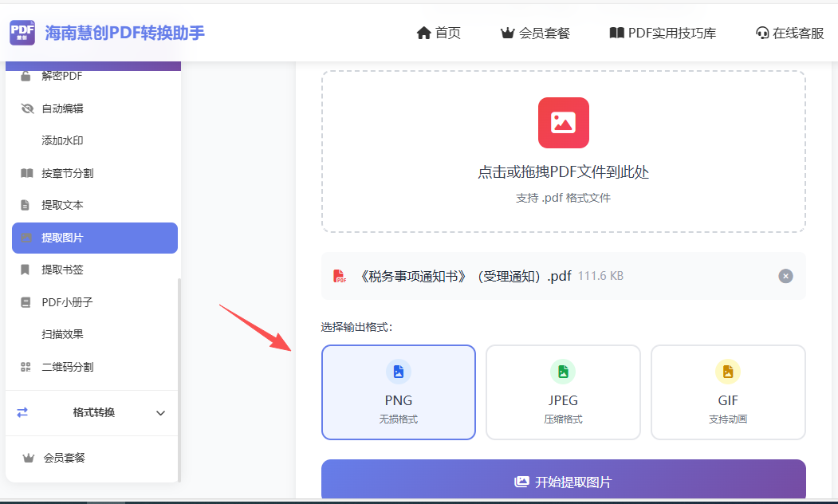
Task: Click the 支持 .pdf 格式文件 hint text
Action: point(563,199)
